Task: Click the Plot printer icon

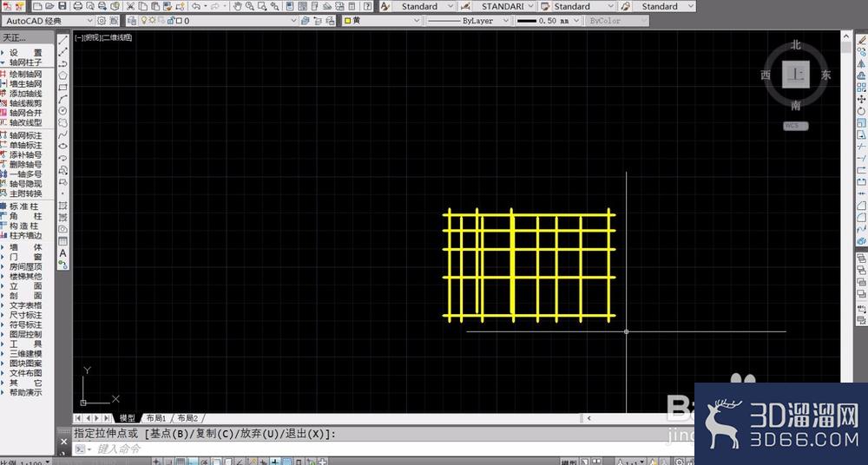Action: pos(78,6)
